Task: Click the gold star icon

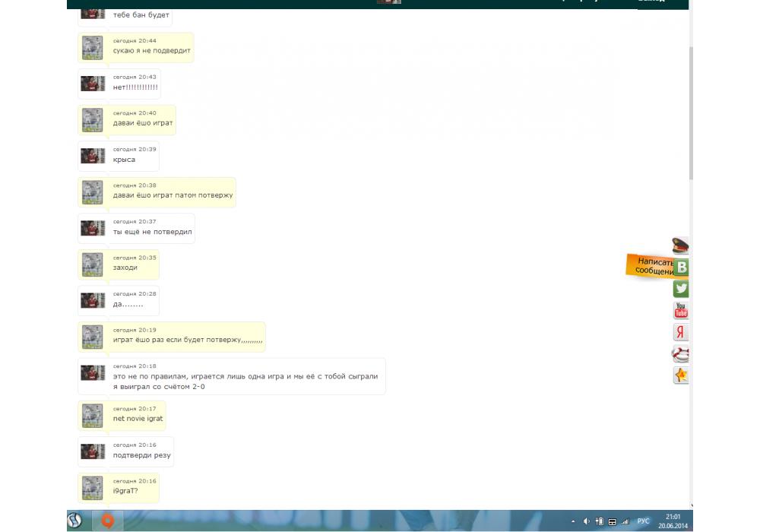Action: click(x=681, y=375)
